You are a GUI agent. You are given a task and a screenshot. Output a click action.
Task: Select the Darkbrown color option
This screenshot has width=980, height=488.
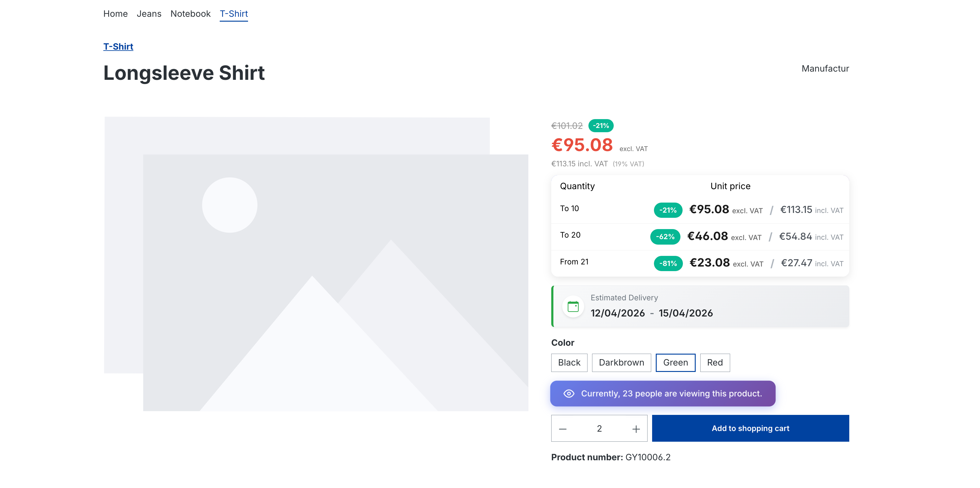click(621, 362)
